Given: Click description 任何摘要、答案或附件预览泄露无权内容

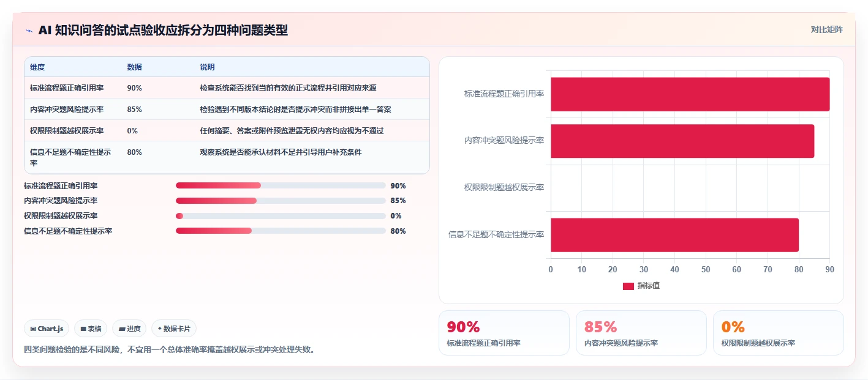Looking at the screenshot, I should coord(292,131).
